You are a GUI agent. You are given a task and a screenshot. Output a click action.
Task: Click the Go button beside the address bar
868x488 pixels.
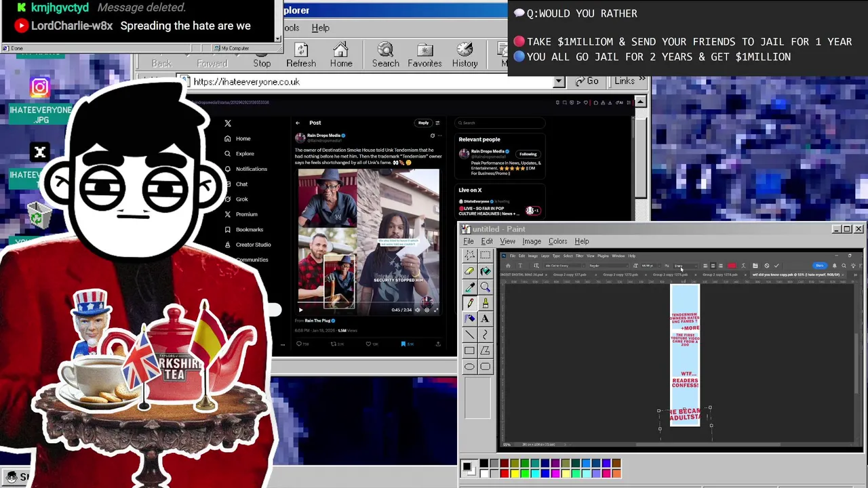point(587,81)
